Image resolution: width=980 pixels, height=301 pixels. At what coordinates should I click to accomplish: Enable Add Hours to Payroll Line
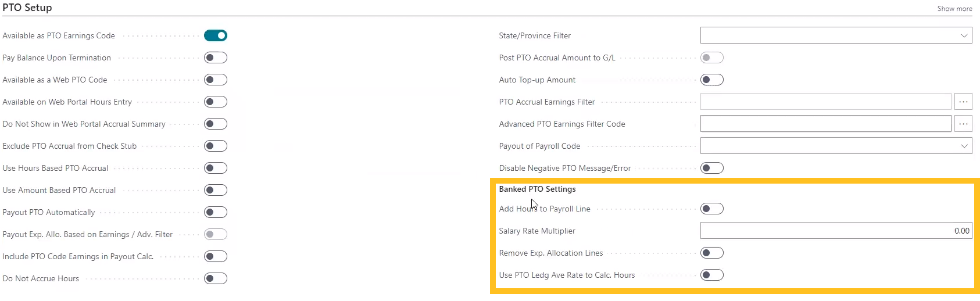[x=712, y=209]
